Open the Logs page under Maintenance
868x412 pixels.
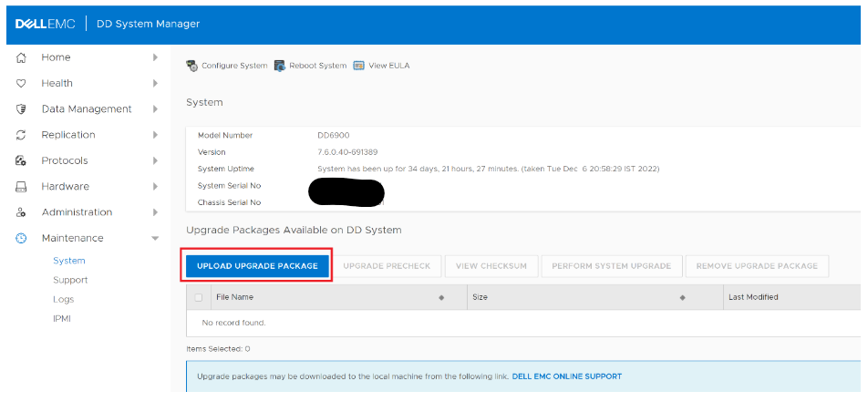[x=64, y=299]
